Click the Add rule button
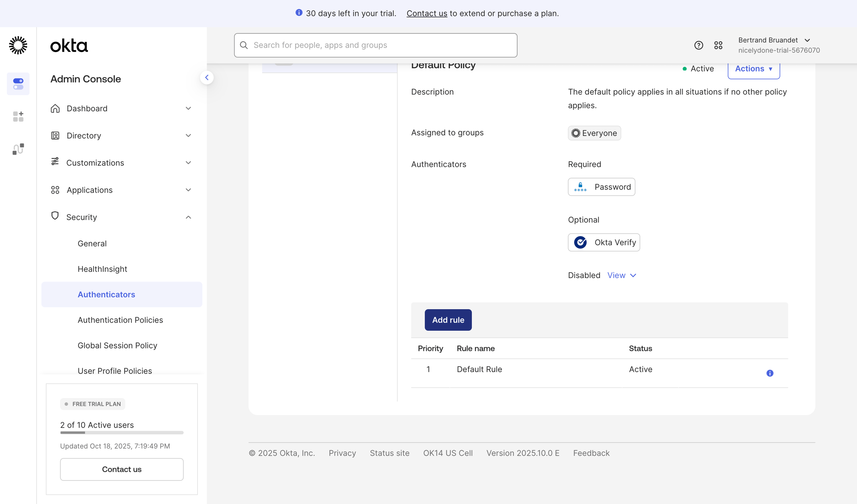Screen dimensions: 857x504 point(448,320)
